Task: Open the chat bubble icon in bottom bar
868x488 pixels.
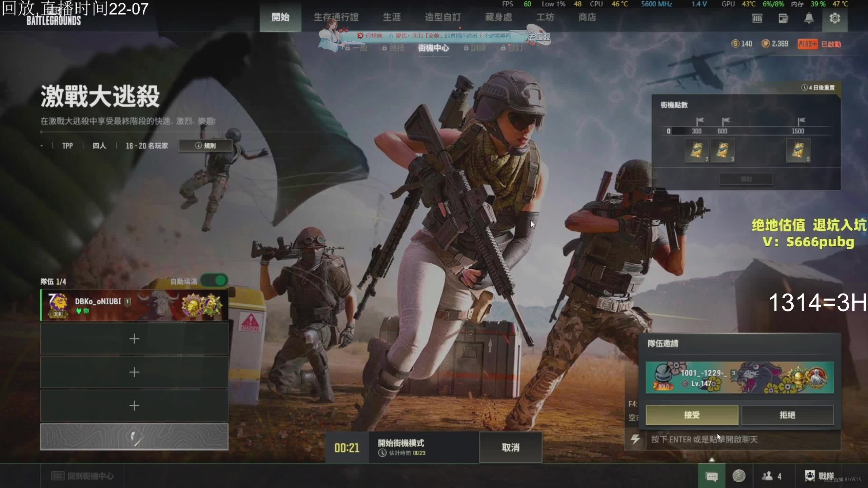Action: [x=711, y=476]
